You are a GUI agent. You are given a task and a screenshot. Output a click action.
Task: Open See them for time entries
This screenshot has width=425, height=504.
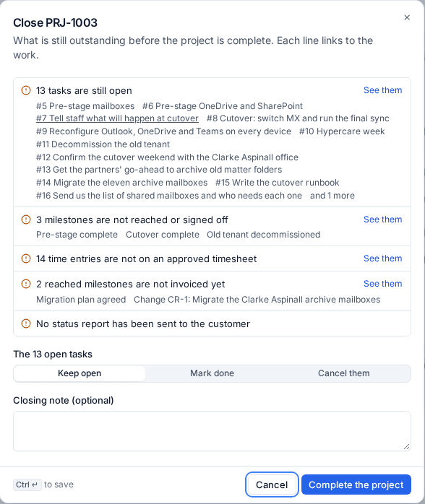point(382,258)
